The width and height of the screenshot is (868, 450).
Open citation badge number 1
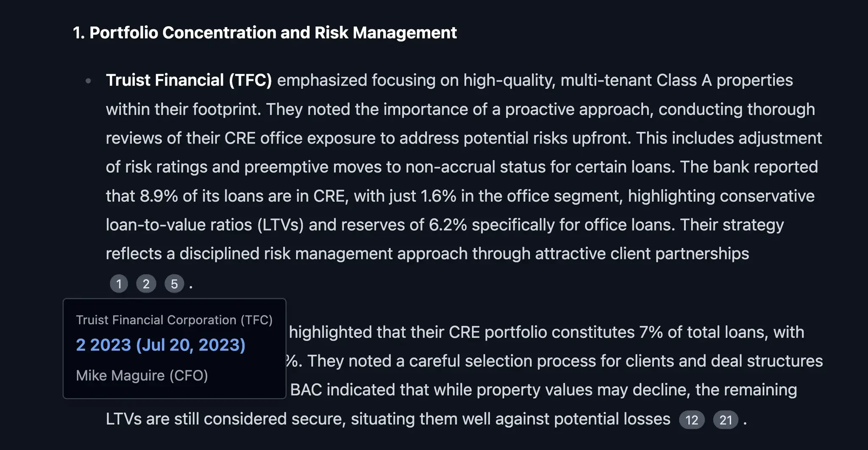119,284
